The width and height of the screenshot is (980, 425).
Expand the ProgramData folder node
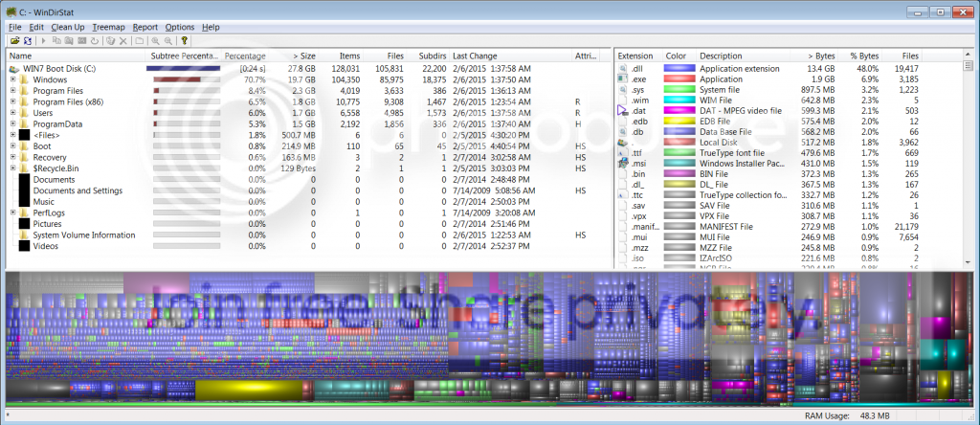(x=12, y=124)
